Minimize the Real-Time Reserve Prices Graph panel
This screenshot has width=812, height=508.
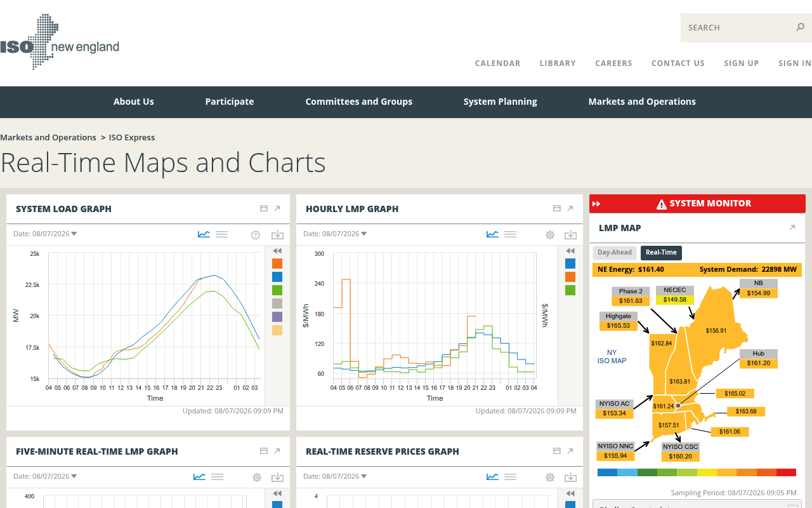pyautogui.click(x=557, y=451)
